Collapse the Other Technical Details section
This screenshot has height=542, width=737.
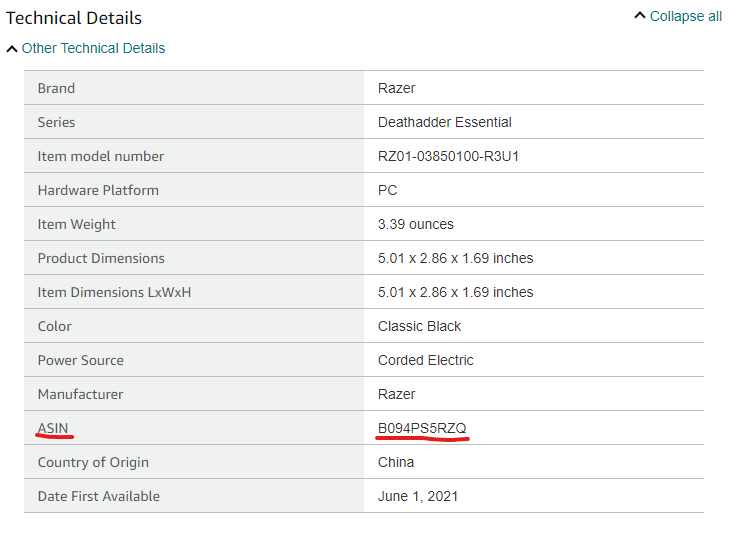pyautogui.click(x=93, y=48)
